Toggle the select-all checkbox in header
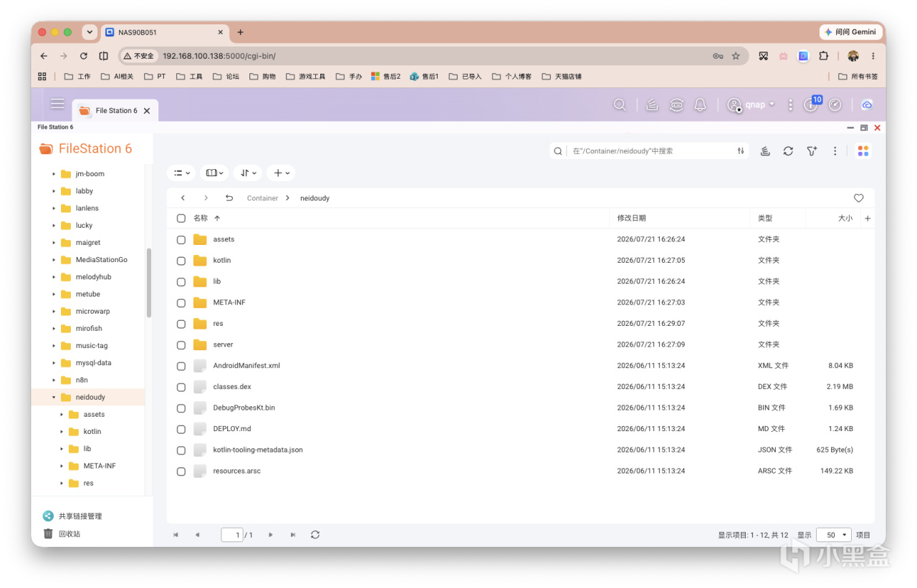 point(181,218)
